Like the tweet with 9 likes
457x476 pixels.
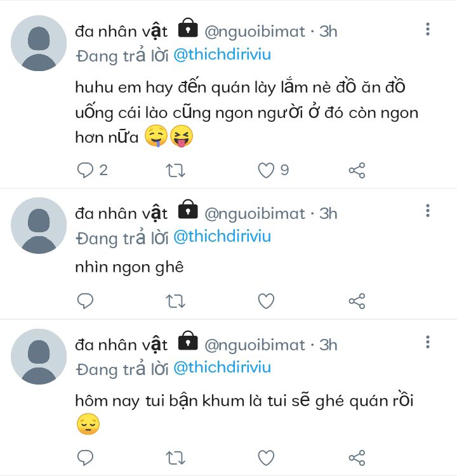pyautogui.click(x=266, y=170)
